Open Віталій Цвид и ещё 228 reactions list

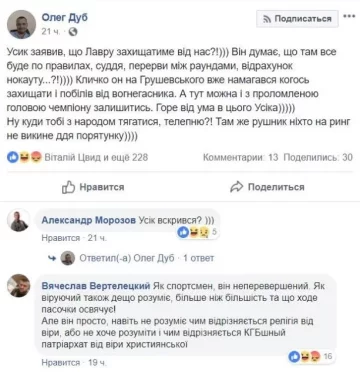tap(96, 157)
